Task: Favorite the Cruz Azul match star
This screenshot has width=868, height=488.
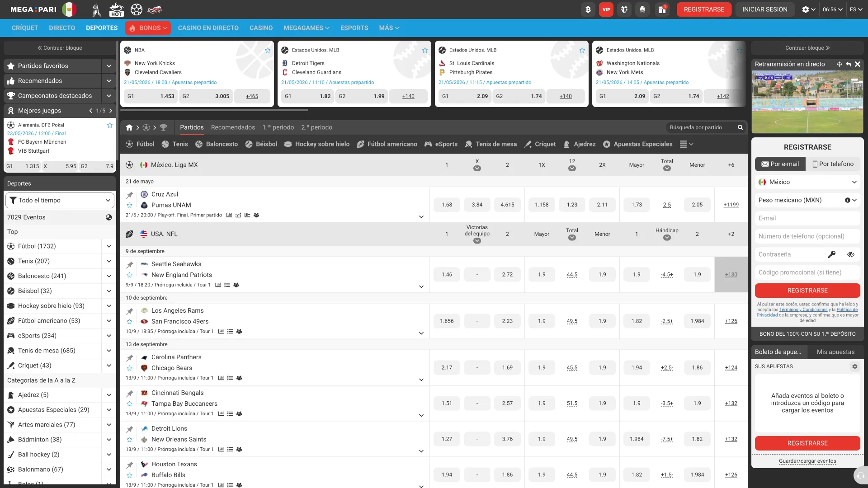Action: click(130, 205)
